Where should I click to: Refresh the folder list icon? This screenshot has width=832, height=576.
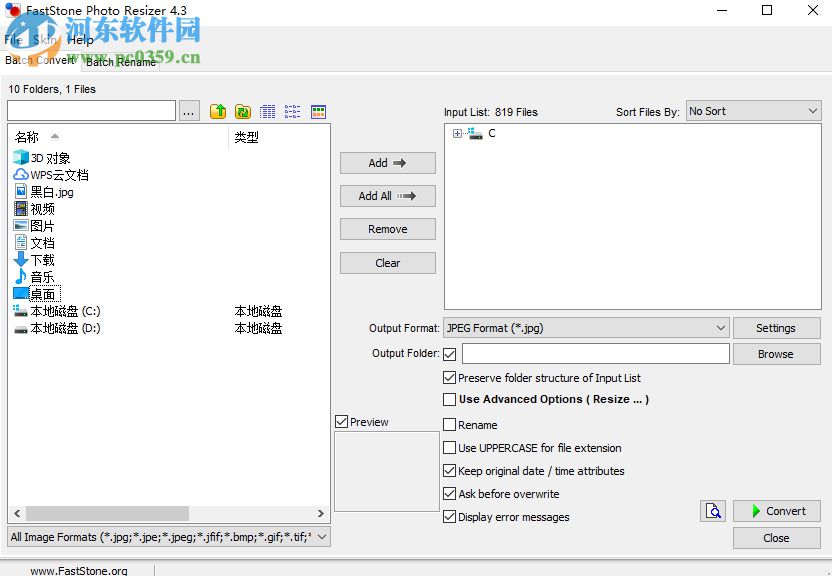click(x=242, y=111)
